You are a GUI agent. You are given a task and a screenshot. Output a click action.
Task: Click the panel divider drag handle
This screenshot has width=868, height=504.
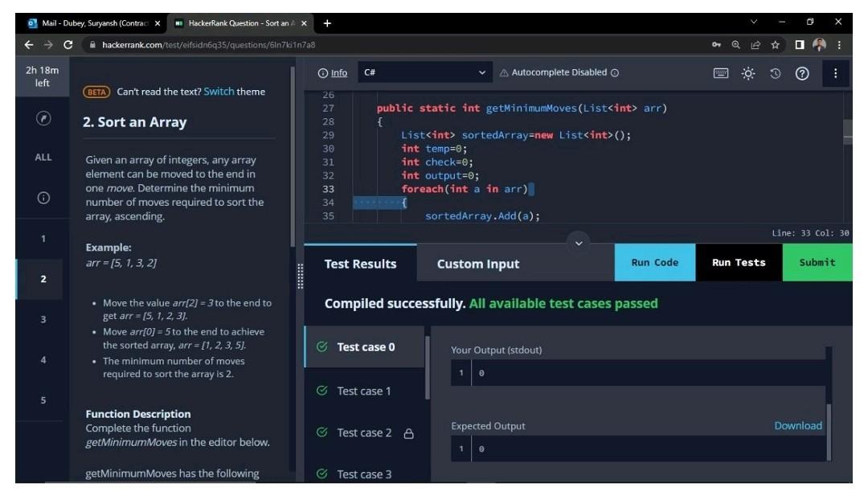tap(300, 276)
